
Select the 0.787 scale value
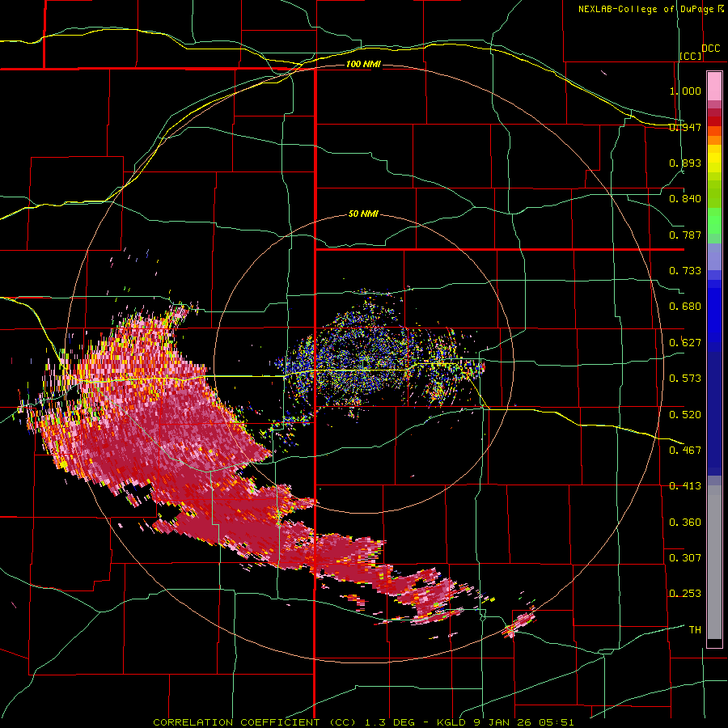685,235
